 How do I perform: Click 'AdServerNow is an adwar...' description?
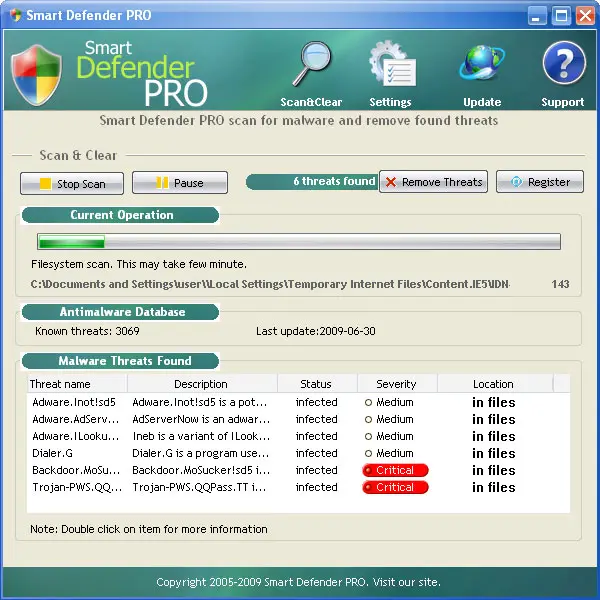pyautogui.click(x=201, y=419)
